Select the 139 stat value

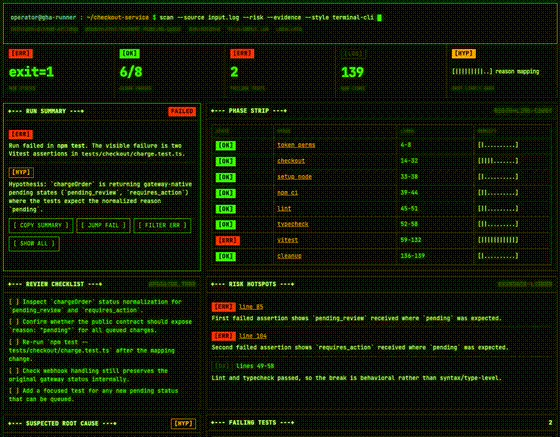(x=352, y=72)
